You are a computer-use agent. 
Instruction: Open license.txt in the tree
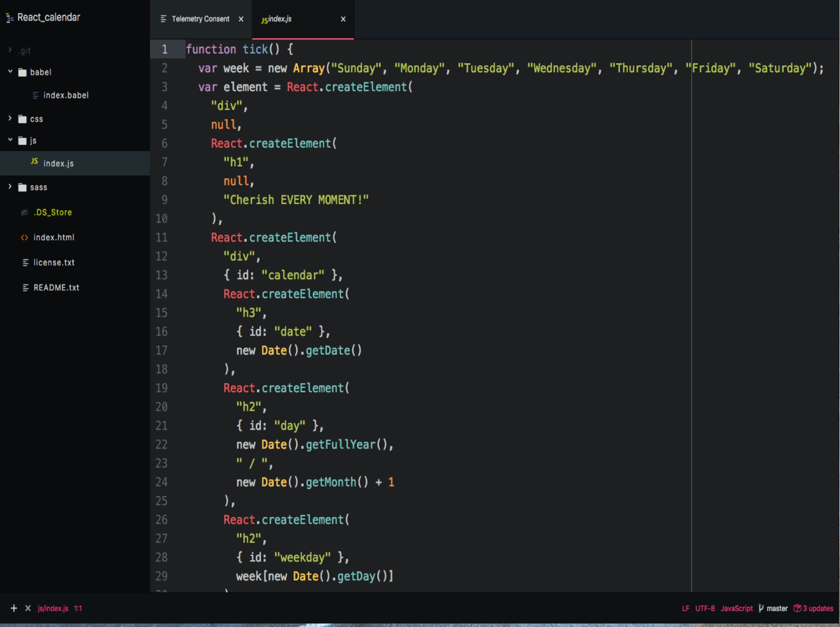[x=54, y=262]
